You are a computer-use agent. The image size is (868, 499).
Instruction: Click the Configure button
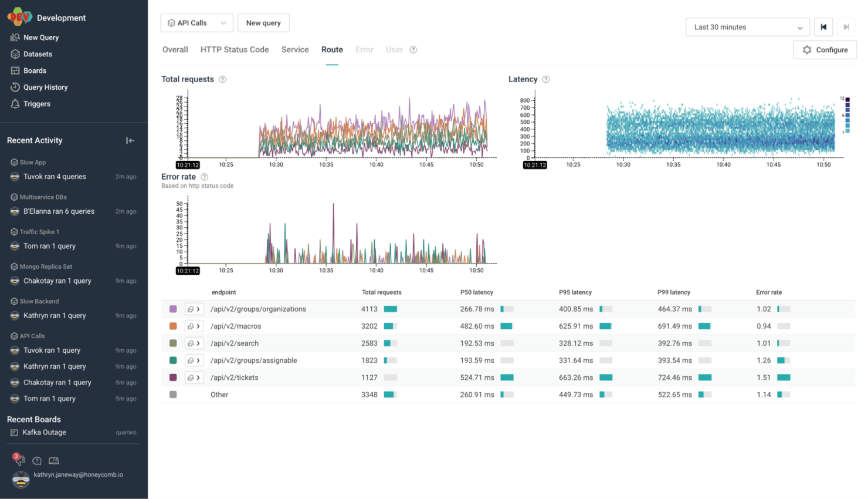(x=825, y=50)
